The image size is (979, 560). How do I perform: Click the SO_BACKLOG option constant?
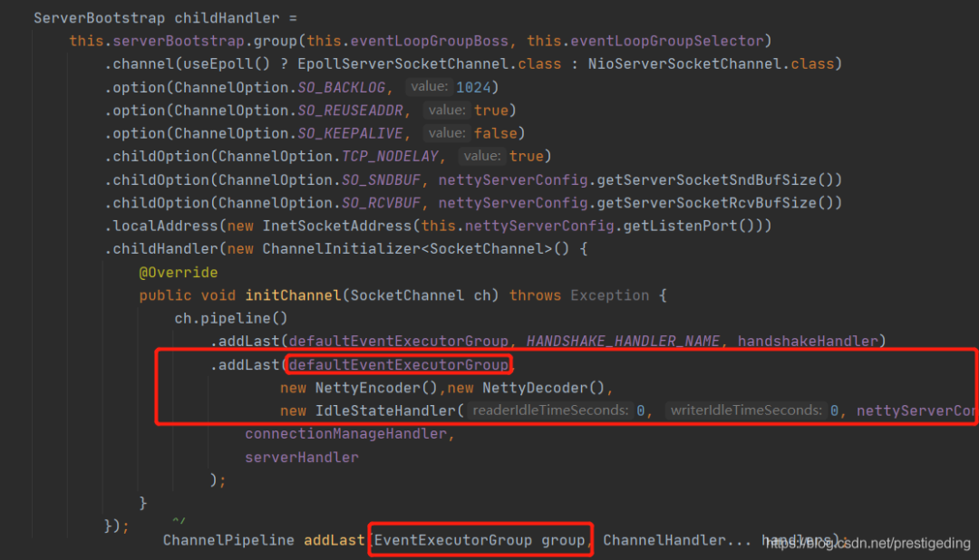(x=341, y=87)
